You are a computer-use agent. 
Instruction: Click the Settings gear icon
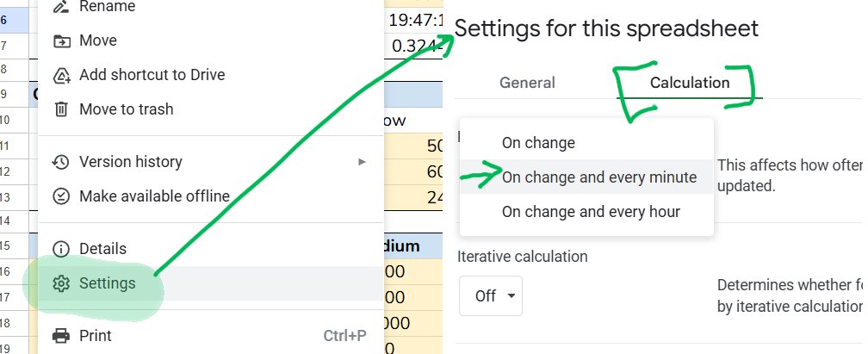click(x=61, y=283)
